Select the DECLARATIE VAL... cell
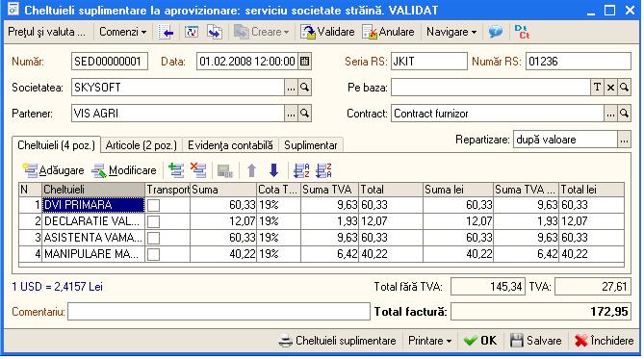Image resolution: width=644 pixels, height=359 pixels. tap(93, 221)
